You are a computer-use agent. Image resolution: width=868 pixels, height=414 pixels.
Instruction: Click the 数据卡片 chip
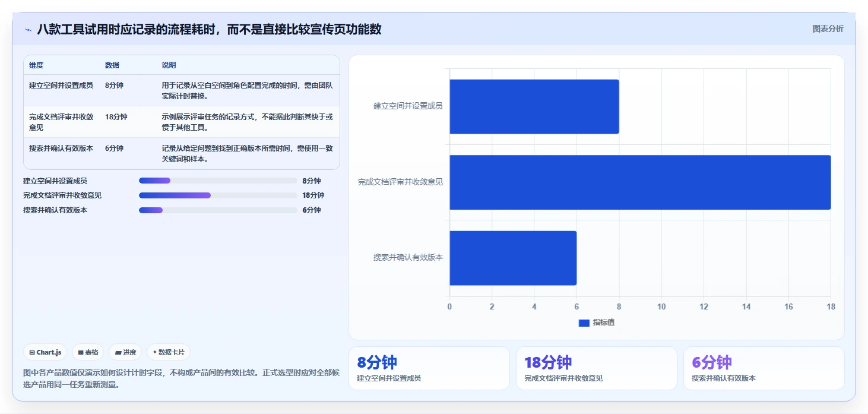coord(169,352)
